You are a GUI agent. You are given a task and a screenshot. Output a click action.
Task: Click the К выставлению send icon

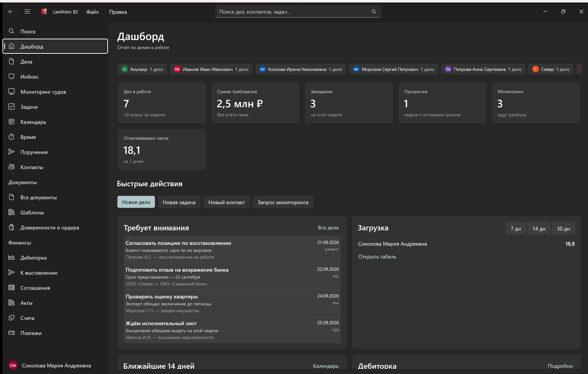pyautogui.click(x=11, y=273)
